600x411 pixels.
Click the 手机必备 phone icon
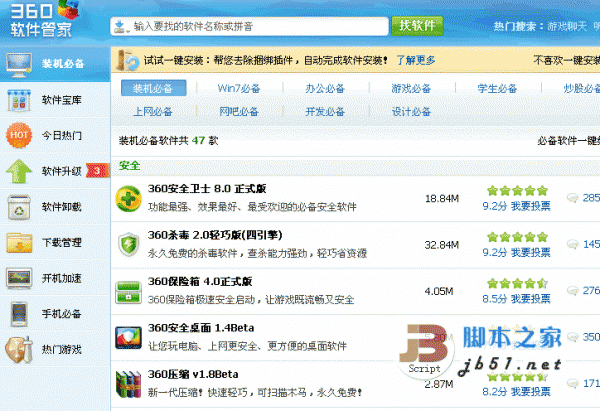click(x=19, y=314)
